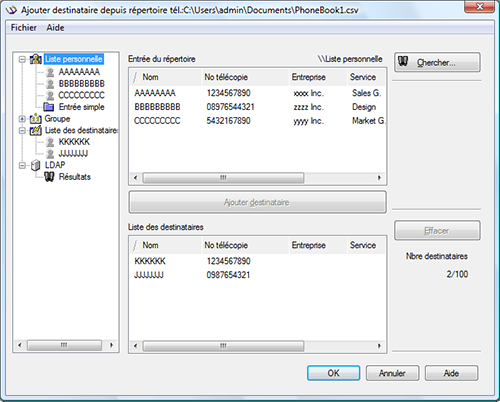Sort the recipient list by No télécopie column
Viewport: 500px width, 402px height.
[x=245, y=245]
